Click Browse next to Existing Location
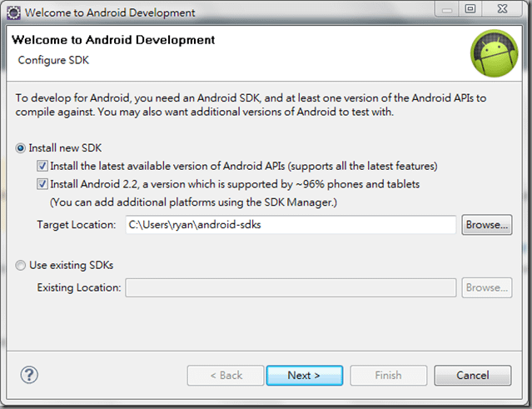The image size is (532, 409). click(487, 288)
